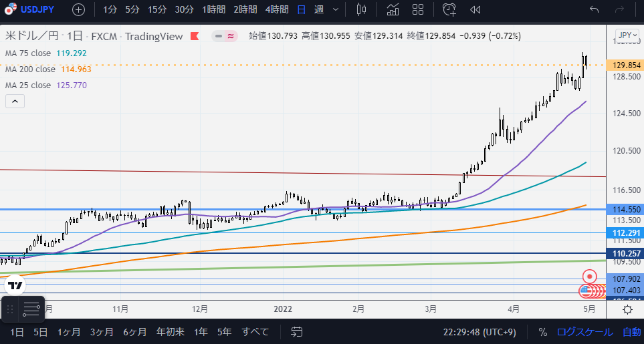644x344 pixels.
Task: Set date range to 1ヶ月
Action: pyautogui.click(x=69, y=332)
